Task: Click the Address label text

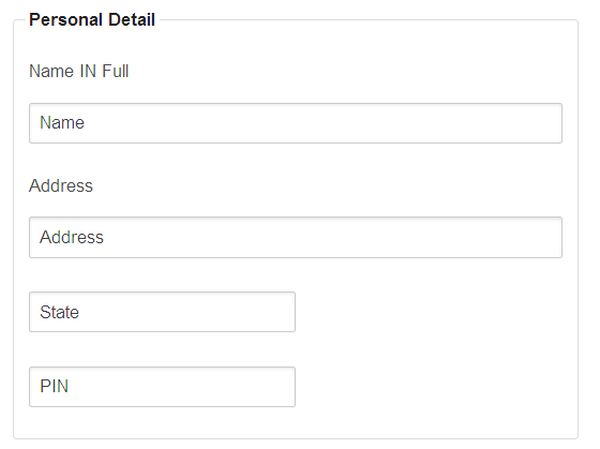Action: pos(61,186)
